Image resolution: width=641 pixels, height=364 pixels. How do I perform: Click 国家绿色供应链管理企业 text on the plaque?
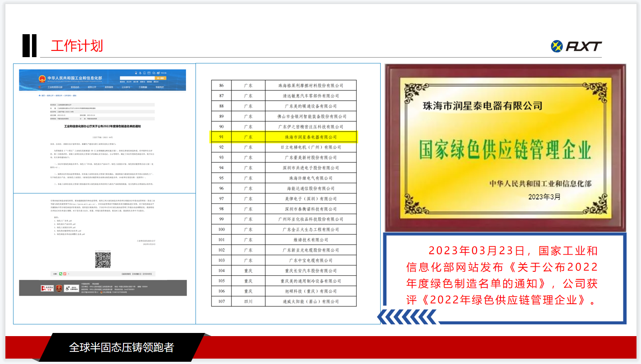(505, 150)
